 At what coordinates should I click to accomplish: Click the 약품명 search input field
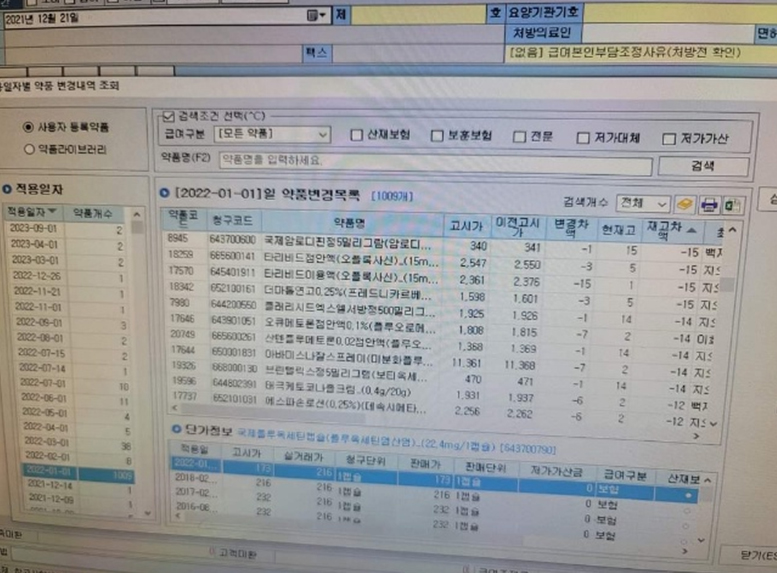[435, 163]
